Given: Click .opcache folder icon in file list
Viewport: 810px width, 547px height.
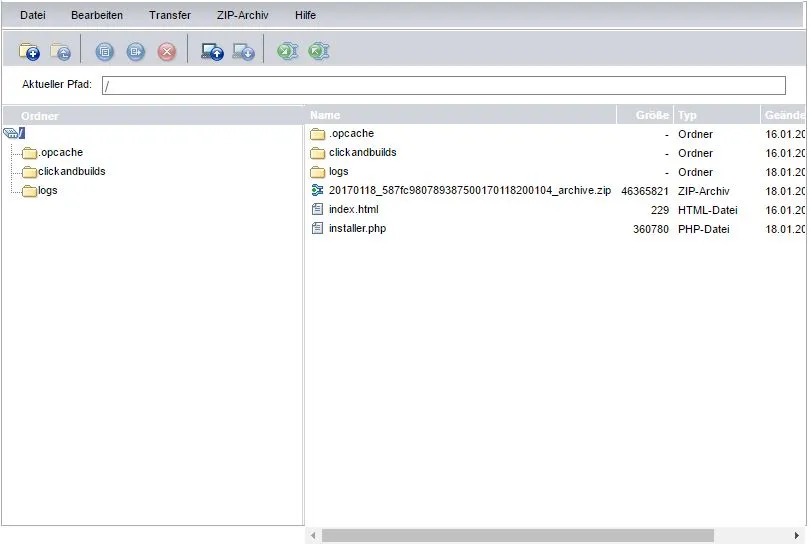Looking at the screenshot, I should click(318, 134).
